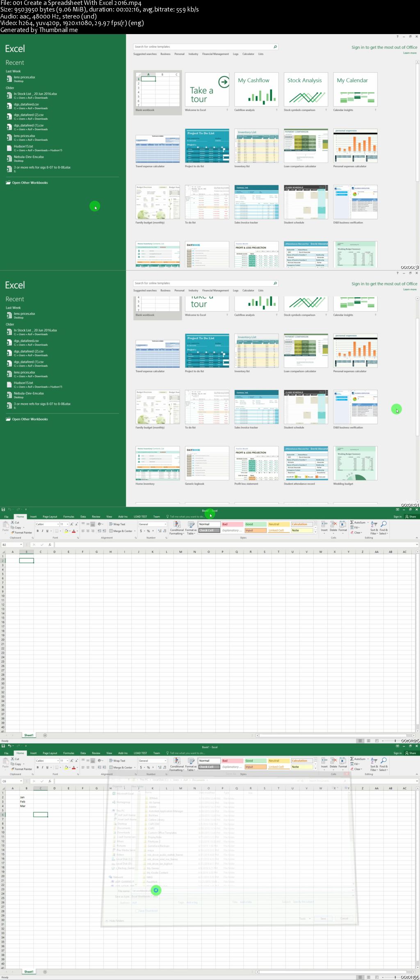The height and width of the screenshot is (980, 420).
Task: Click Blank workbook thumbnail in first frame
Action: (157, 90)
